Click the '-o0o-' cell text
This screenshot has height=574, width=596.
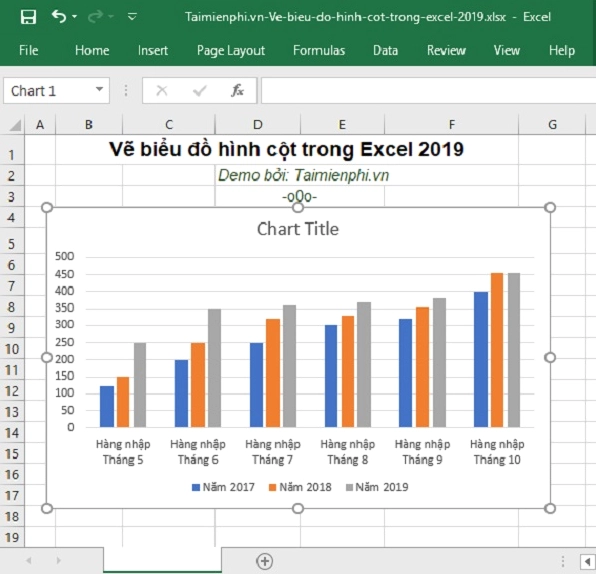300,197
